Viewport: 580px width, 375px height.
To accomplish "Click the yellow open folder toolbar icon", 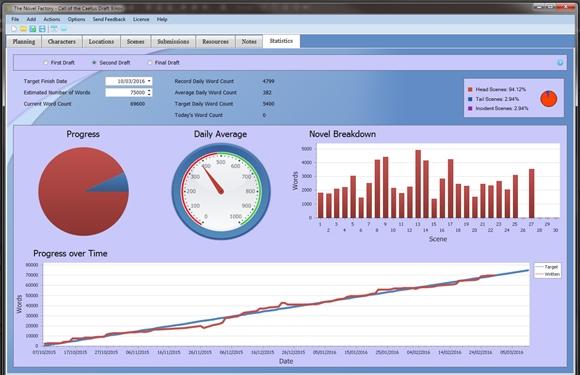I will point(23,29).
